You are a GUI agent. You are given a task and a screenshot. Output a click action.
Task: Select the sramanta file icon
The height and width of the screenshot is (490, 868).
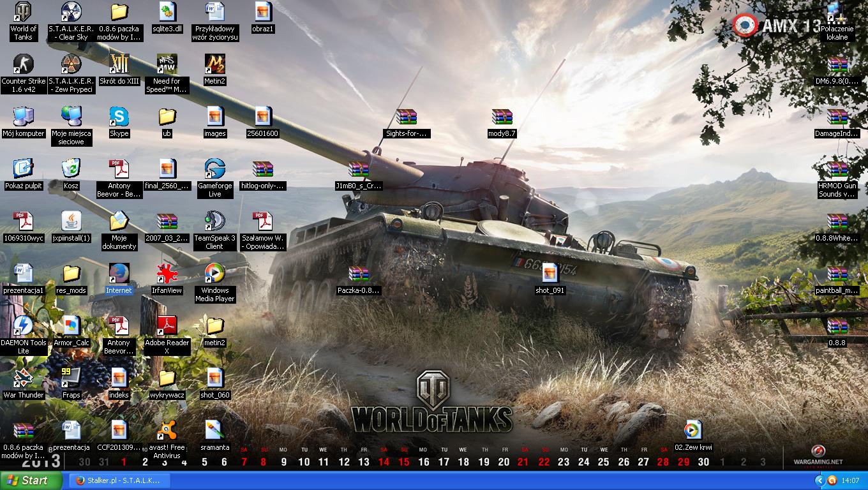215,431
